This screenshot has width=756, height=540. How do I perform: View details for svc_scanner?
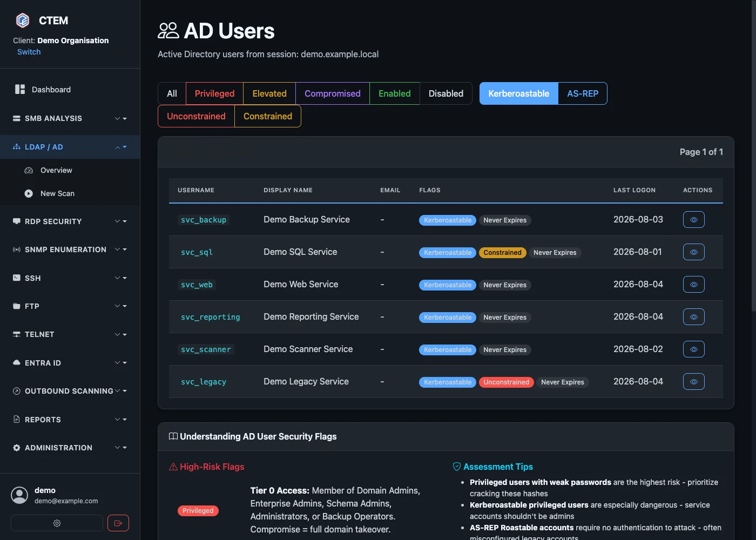tap(694, 349)
